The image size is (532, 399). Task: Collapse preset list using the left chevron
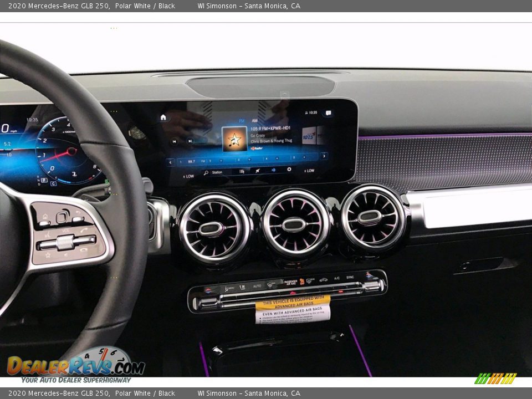click(x=170, y=161)
